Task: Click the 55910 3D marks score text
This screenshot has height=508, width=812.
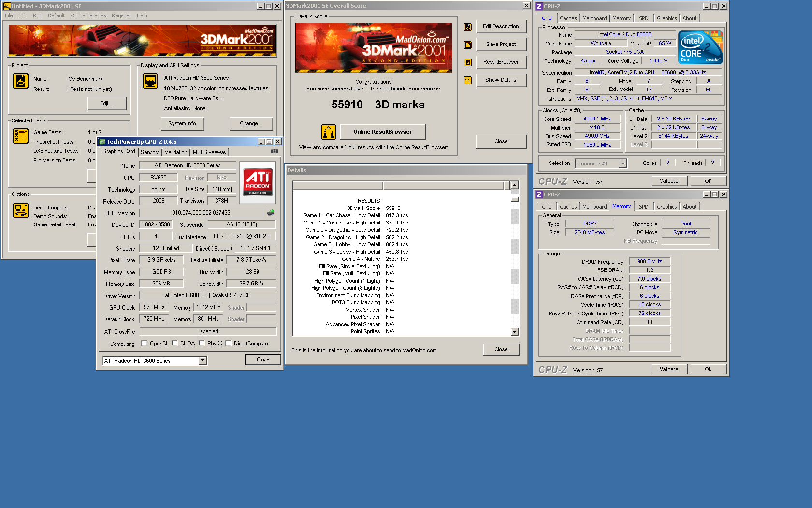Action: (378, 105)
